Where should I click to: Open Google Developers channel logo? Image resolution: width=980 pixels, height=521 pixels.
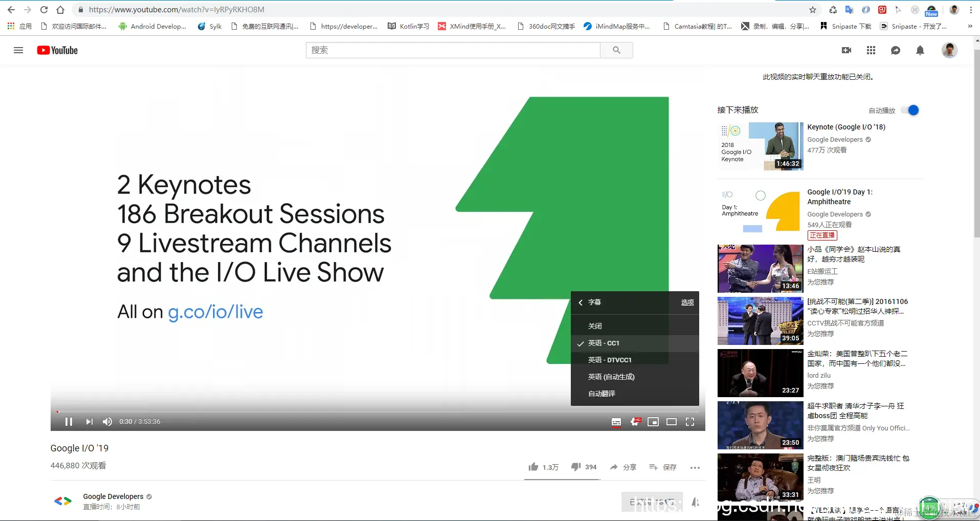click(x=63, y=501)
